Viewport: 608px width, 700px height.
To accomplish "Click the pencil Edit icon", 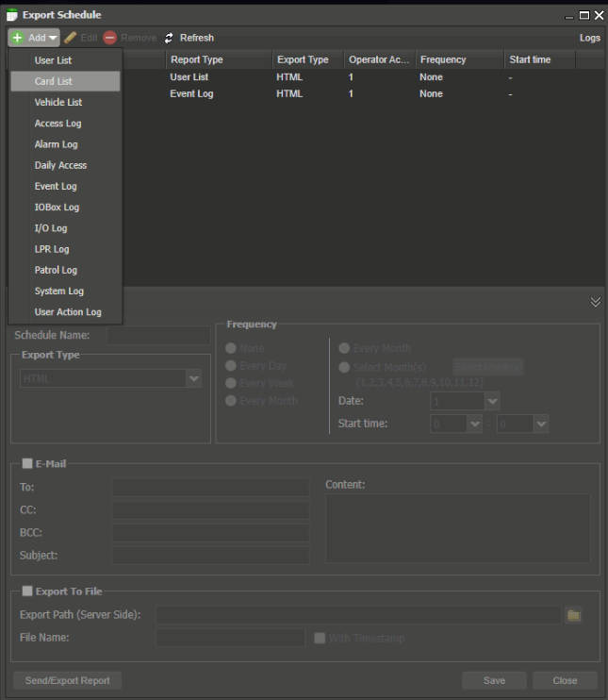I will pyautogui.click(x=70, y=38).
